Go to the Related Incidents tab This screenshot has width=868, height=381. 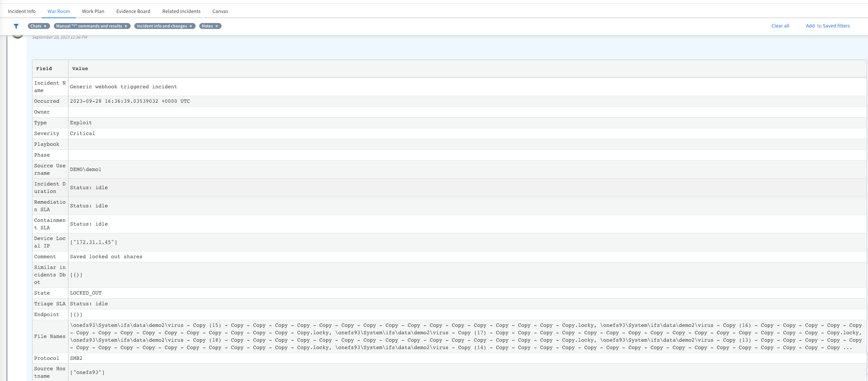pyautogui.click(x=181, y=11)
